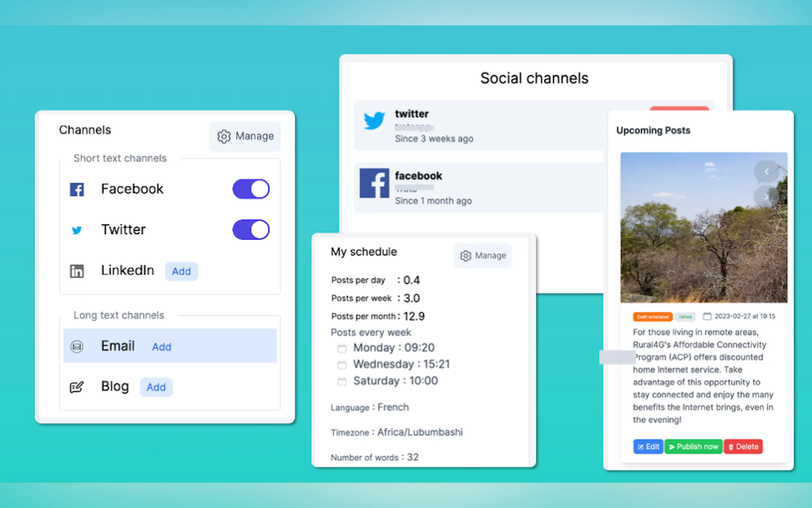Image resolution: width=812 pixels, height=508 pixels.
Task: Click the large Twitter bird logo in Social channels
Action: (374, 121)
